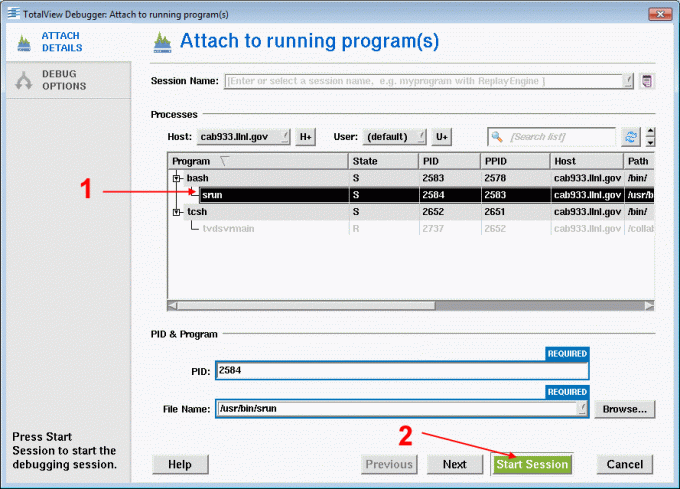This screenshot has height=489, width=680.
Task: Click into the PID field
Action: click(402, 370)
